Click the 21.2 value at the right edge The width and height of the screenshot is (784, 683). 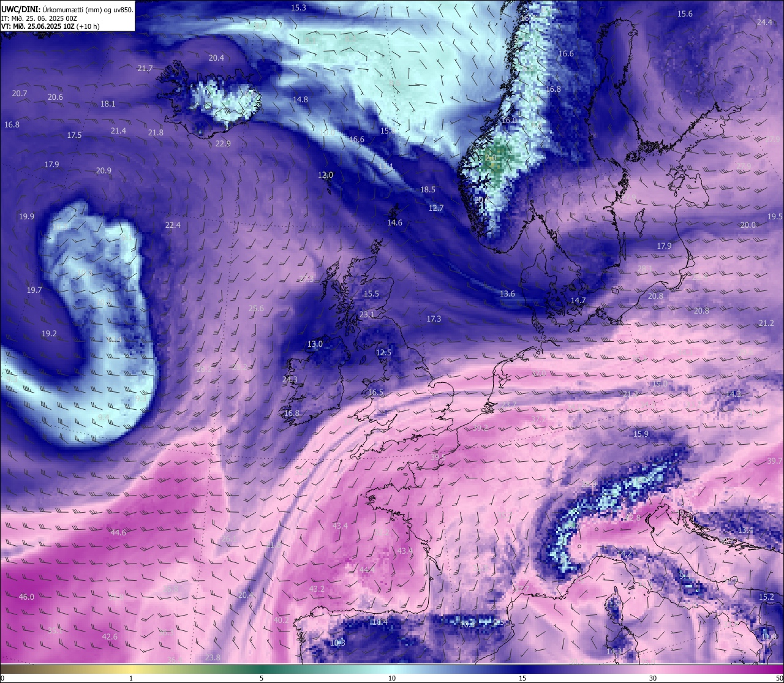click(x=766, y=323)
